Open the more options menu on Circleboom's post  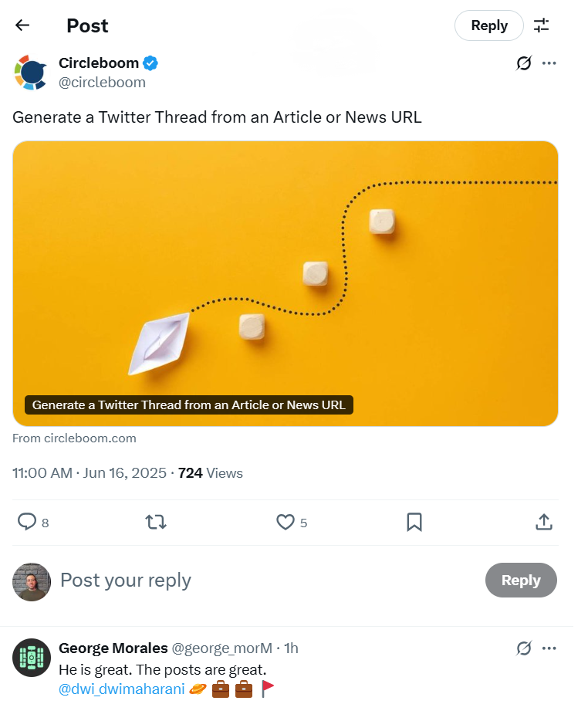(549, 63)
